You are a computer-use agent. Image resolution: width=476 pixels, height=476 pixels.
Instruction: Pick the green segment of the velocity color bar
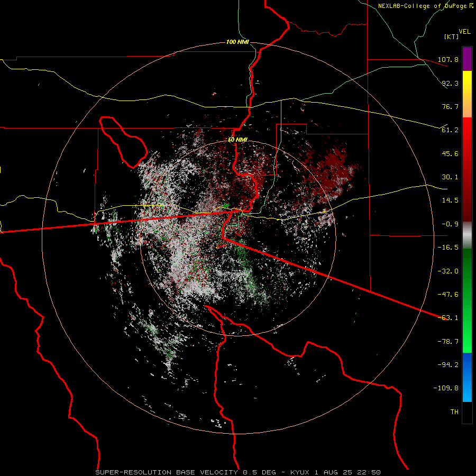[467, 300]
